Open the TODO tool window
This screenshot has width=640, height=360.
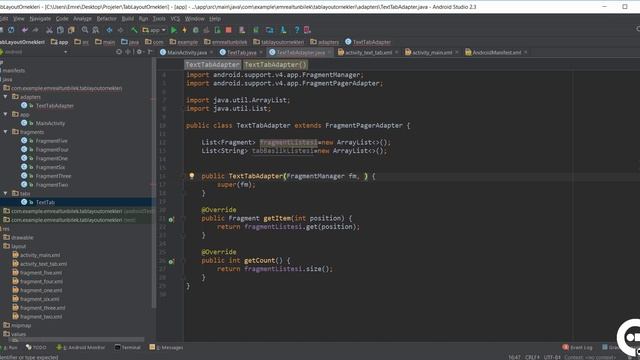click(x=36, y=347)
